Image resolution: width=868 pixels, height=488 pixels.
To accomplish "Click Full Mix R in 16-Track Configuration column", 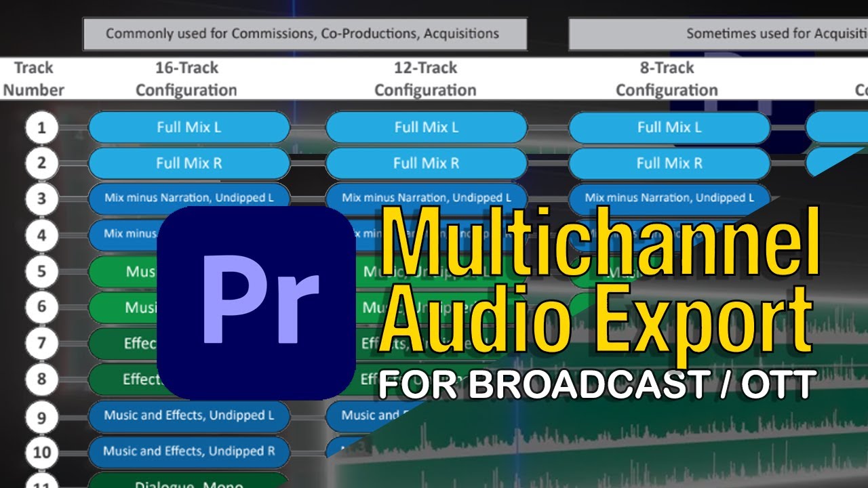I will coord(189,163).
